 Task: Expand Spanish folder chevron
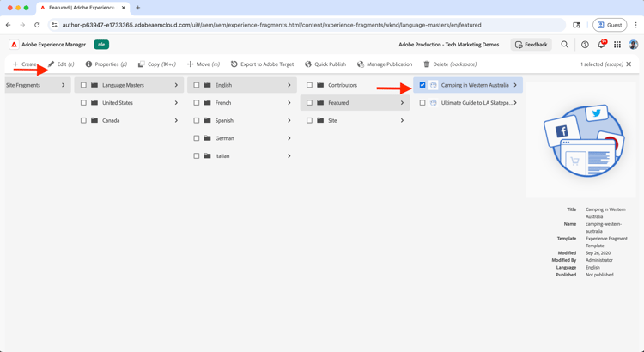coord(289,120)
